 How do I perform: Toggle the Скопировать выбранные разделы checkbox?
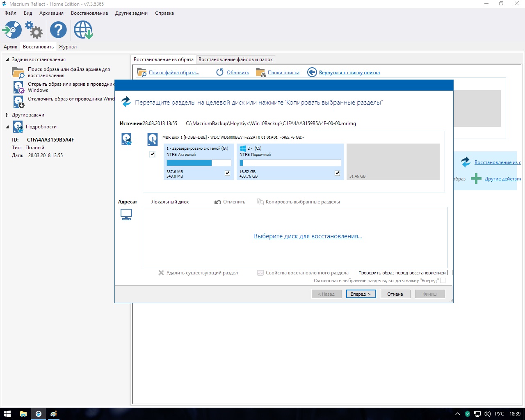click(x=443, y=281)
